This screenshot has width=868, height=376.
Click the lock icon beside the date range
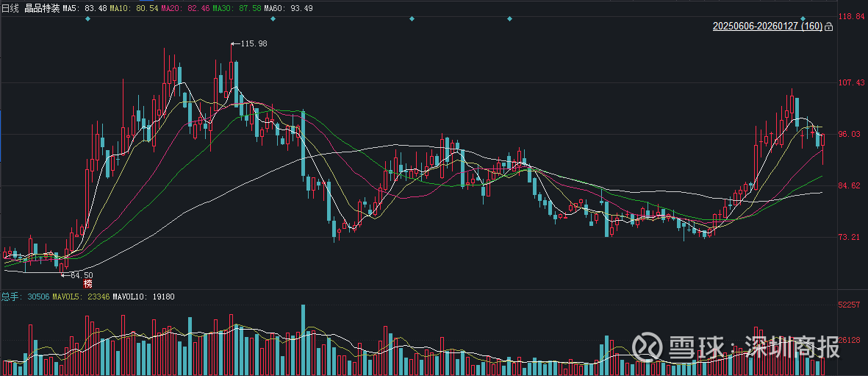(x=829, y=26)
